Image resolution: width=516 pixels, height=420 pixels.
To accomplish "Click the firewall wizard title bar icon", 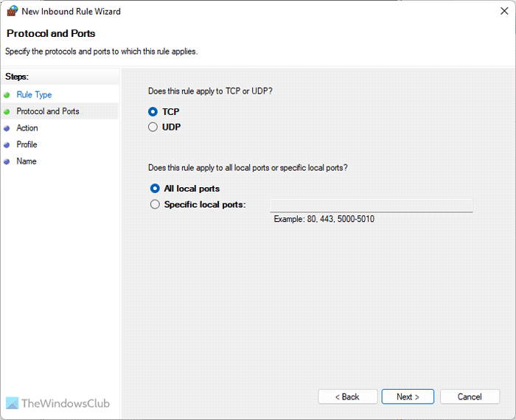I will click(x=12, y=12).
